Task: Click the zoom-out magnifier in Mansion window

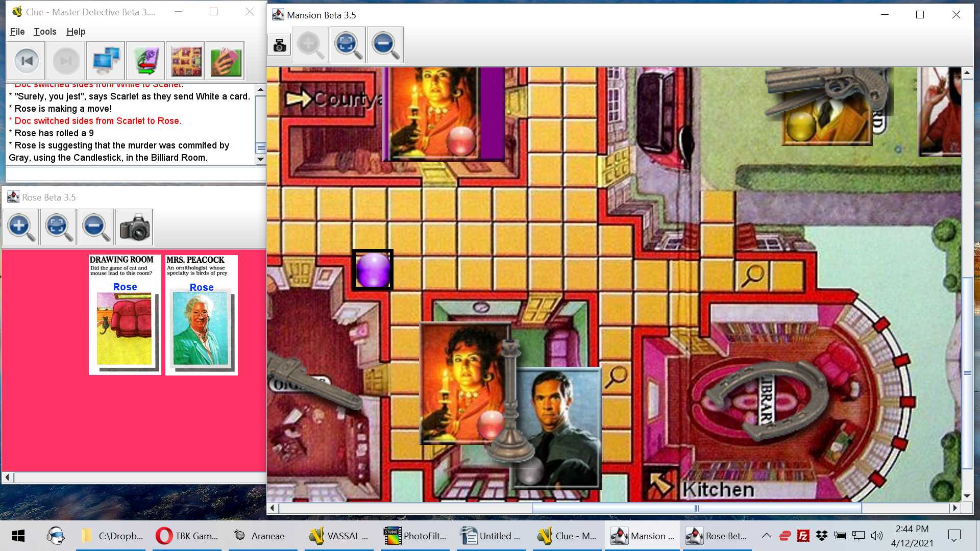Action: pyautogui.click(x=385, y=45)
